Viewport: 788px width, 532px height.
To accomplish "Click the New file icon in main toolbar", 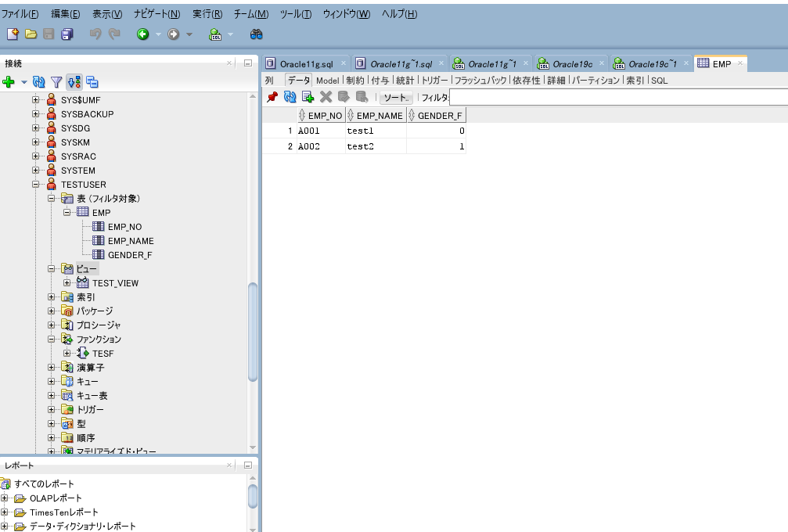I will [x=13, y=34].
